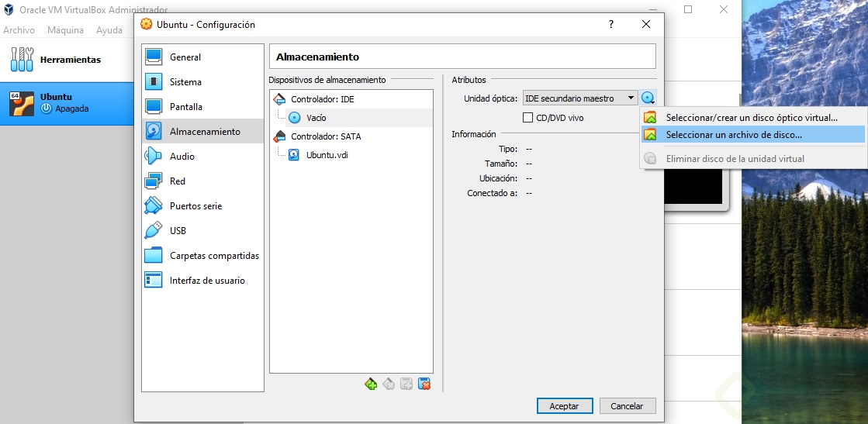
Task: Choose Seleccionar/crear un disco óptico virtual
Action: tap(753, 117)
